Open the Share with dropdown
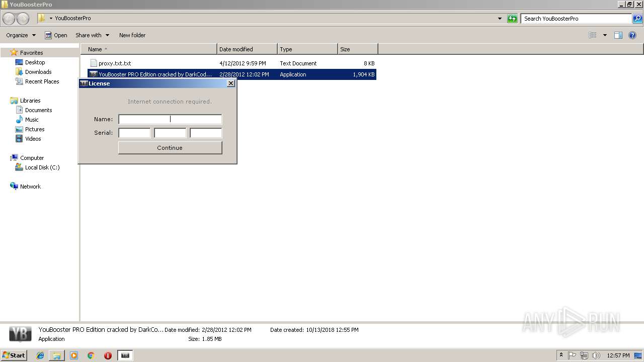 pyautogui.click(x=92, y=35)
